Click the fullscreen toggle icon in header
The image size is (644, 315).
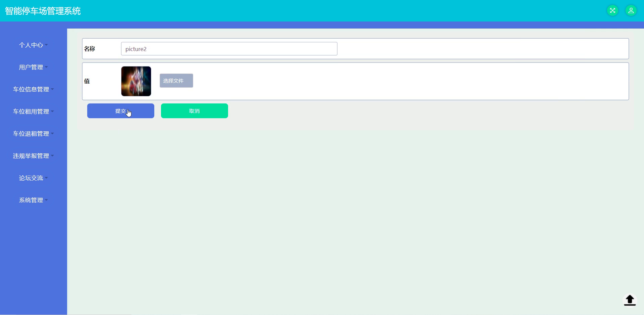click(x=612, y=10)
